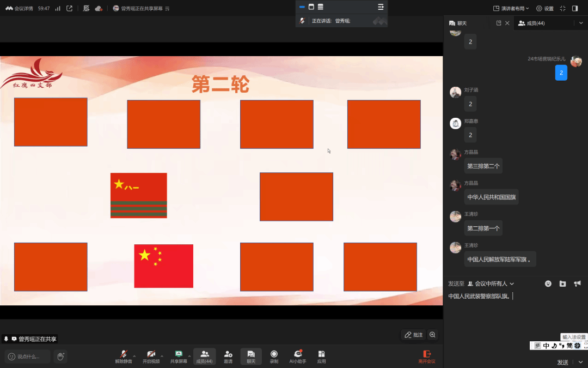
Task: Click the zoom magnifier beside 批注
Action: 432,335
